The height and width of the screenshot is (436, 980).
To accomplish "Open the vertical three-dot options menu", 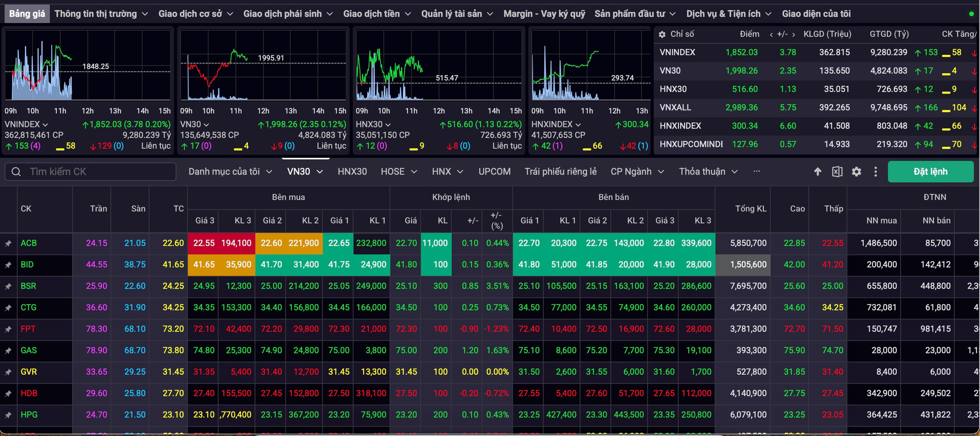I will click(x=876, y=172).
